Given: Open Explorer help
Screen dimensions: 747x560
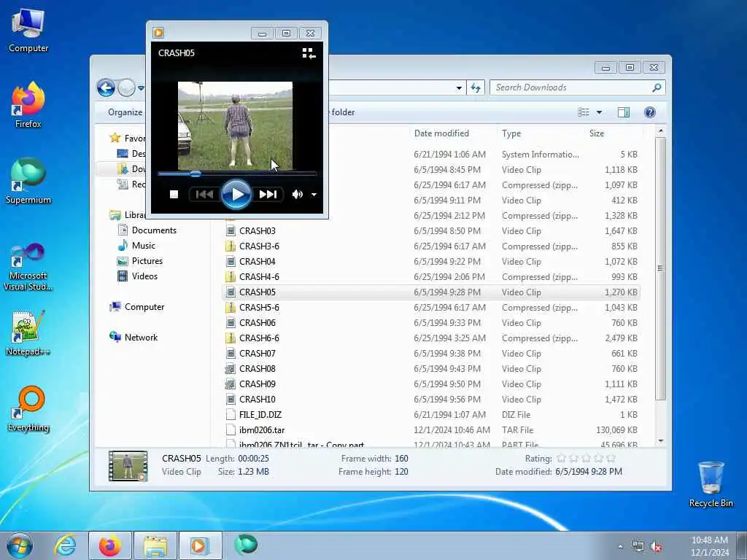Looking at the screenshot, I should pyautogui.click(x=650, y=112).
